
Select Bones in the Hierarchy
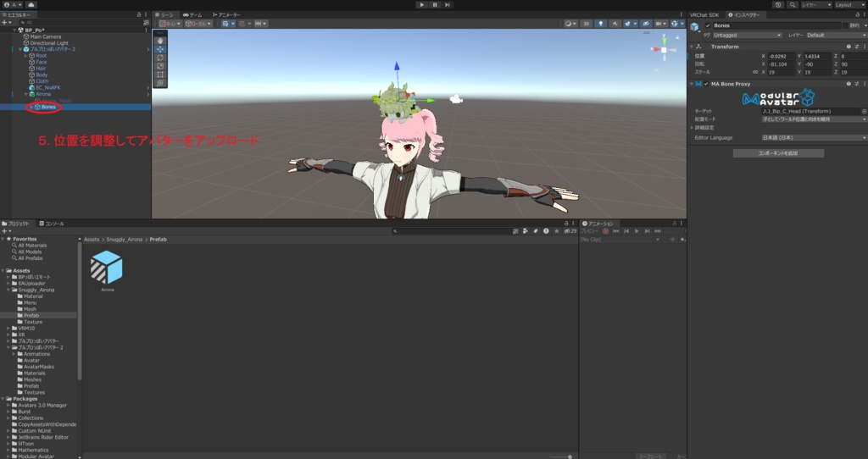[48, 107]
